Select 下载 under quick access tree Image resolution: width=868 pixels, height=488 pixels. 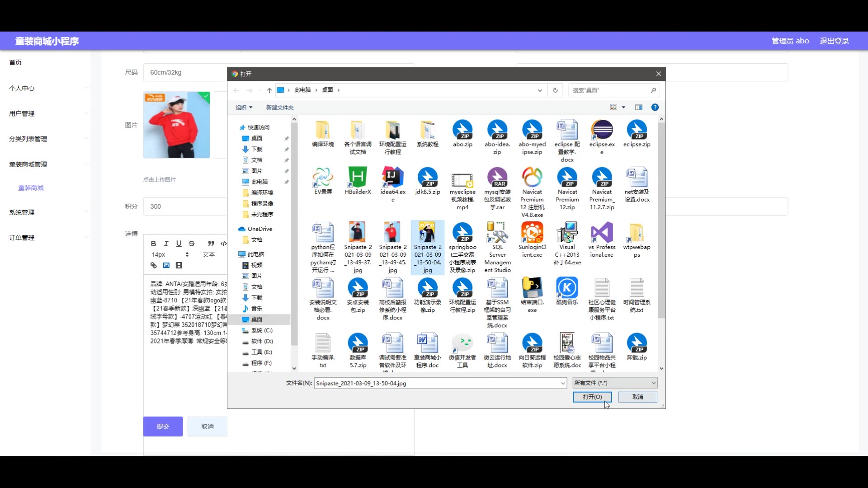[x=256, y=149]
